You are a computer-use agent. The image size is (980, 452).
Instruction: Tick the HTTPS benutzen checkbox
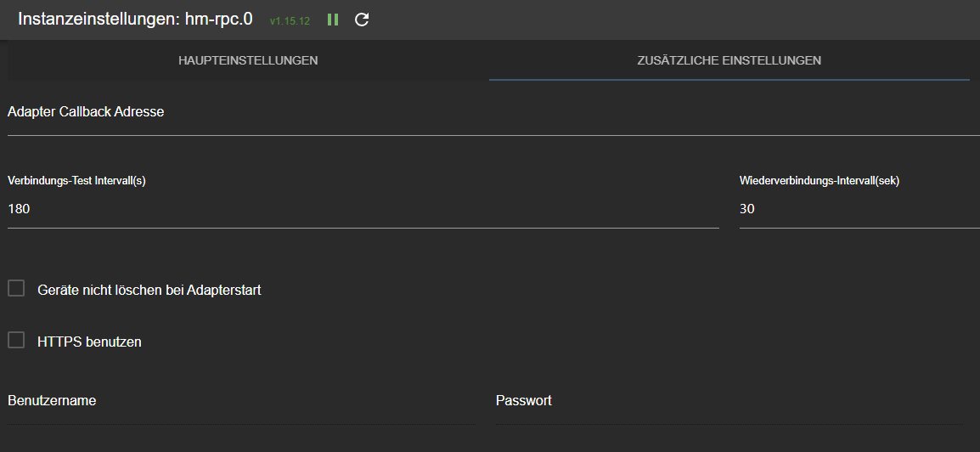16,340
